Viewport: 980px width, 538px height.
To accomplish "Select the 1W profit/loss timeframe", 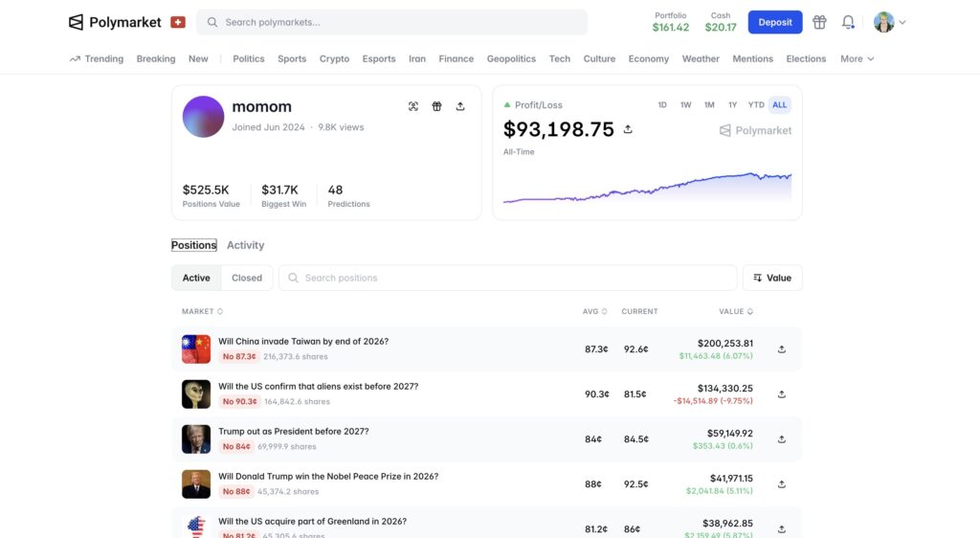I will click(x=685, y=105).
